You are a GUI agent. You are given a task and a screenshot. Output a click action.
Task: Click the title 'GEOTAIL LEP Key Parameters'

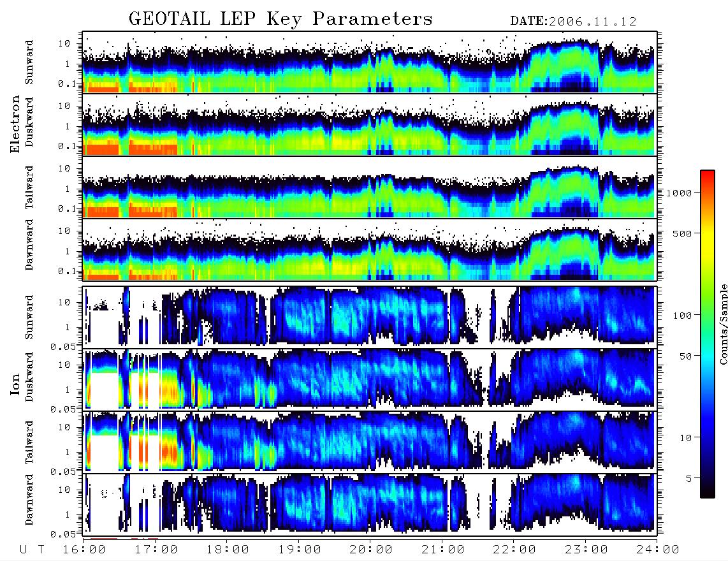(x=280, y=19)
